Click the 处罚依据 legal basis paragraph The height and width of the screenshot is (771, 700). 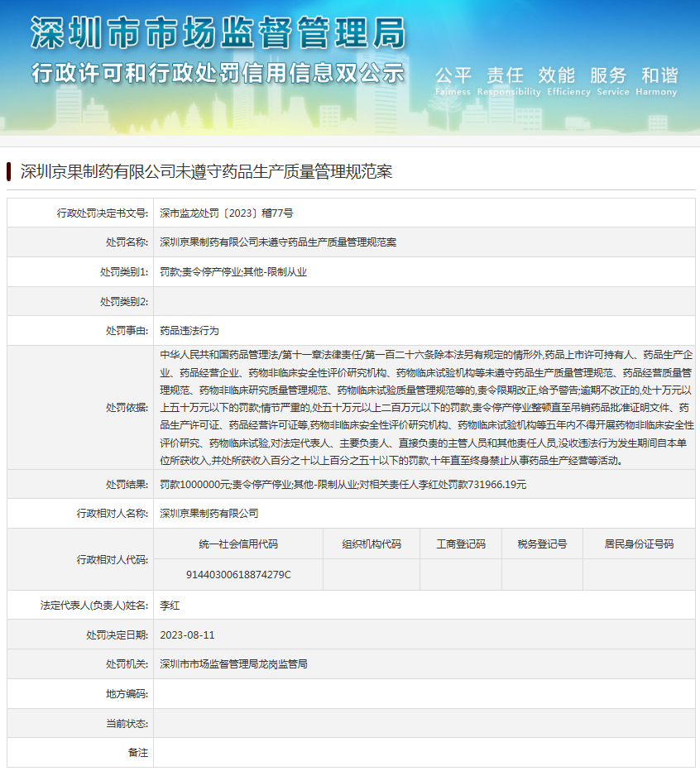pos(426,408)
